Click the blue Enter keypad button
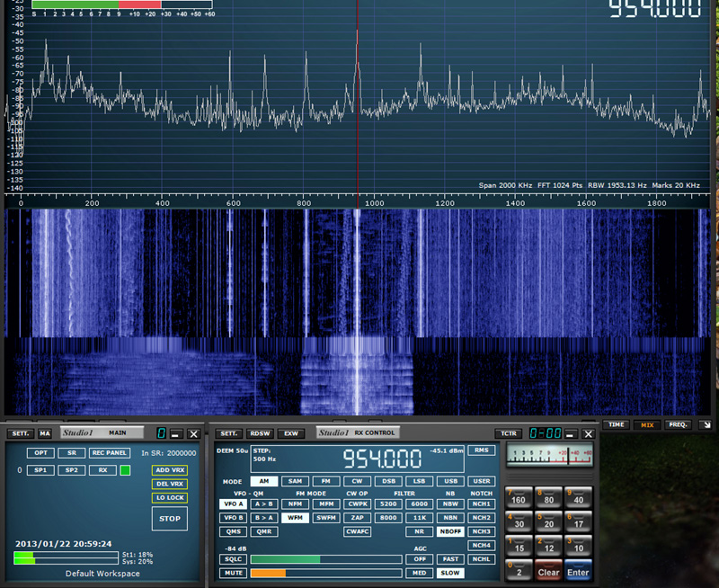 [578, 570]
